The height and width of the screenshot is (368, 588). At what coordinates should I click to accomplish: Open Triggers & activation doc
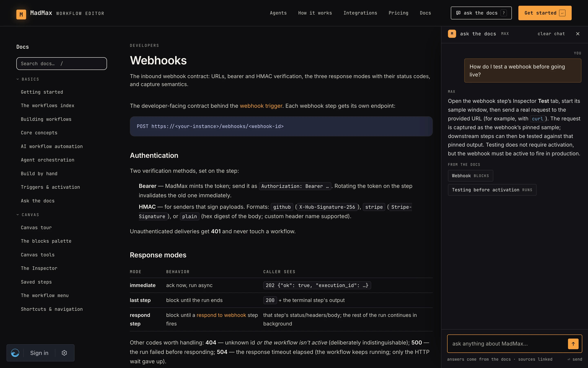[x=50, y=187]
